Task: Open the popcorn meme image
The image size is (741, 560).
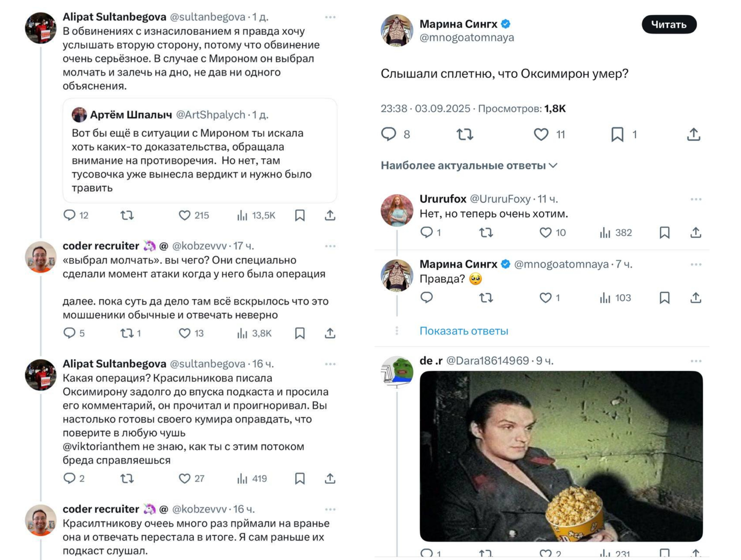Action: 561,456
